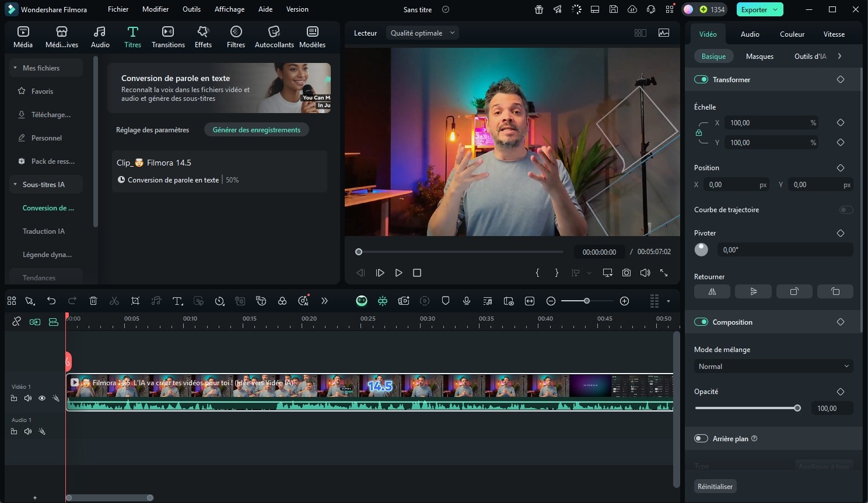
Task: Enable the Arrière plan switch
Action: coord(701,438)
